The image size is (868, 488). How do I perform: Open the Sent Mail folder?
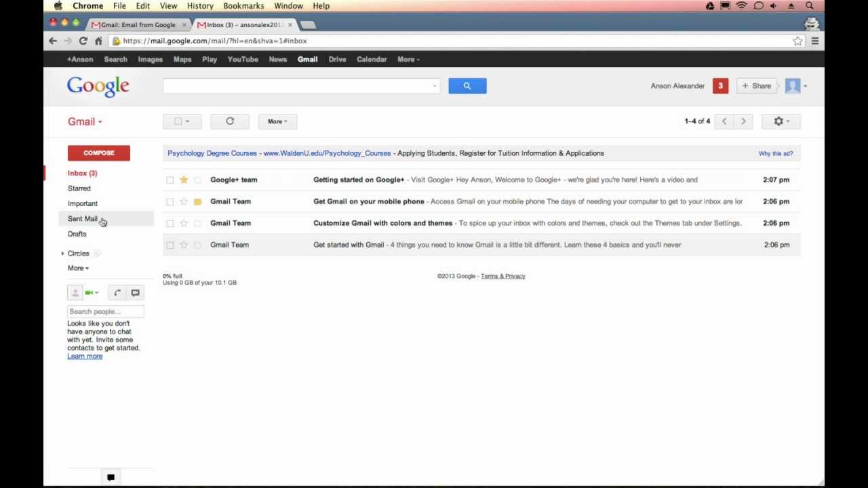[83, 219]
